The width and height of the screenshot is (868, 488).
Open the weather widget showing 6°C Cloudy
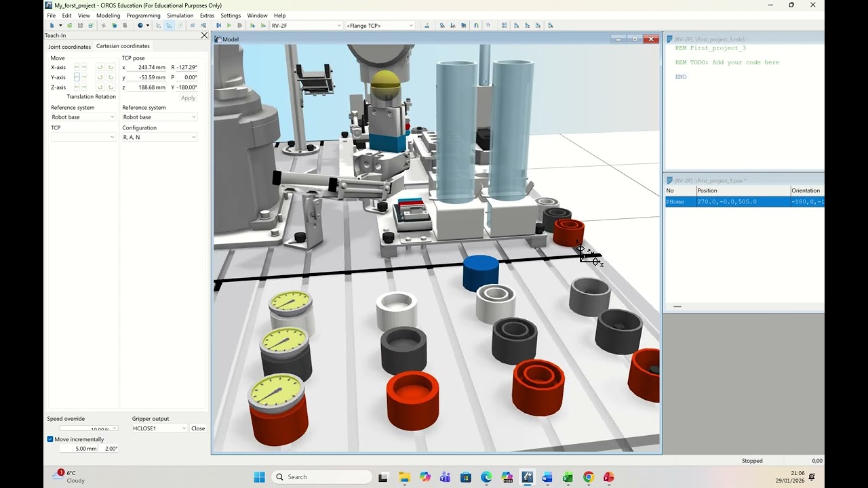point(70,477)
